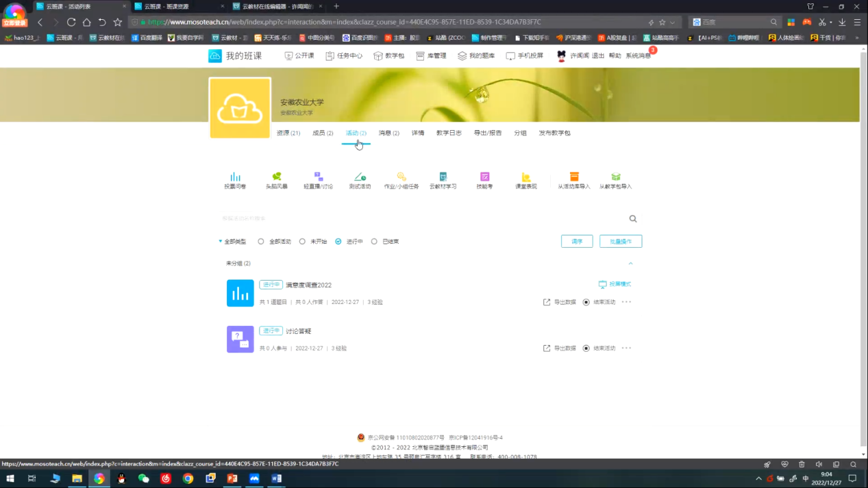
Task: End the 满意度调查2022 activity
Action: [599, 302]
